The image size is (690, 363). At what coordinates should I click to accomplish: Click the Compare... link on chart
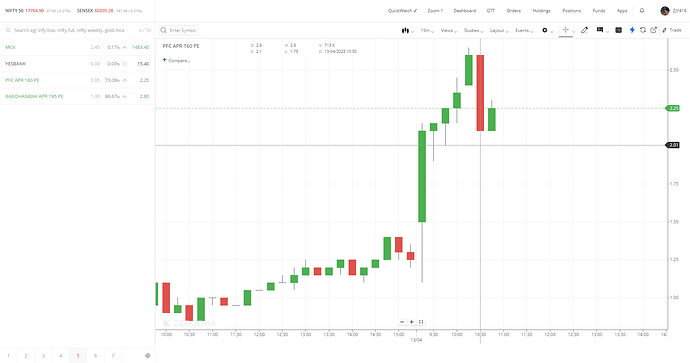(179, 60)
